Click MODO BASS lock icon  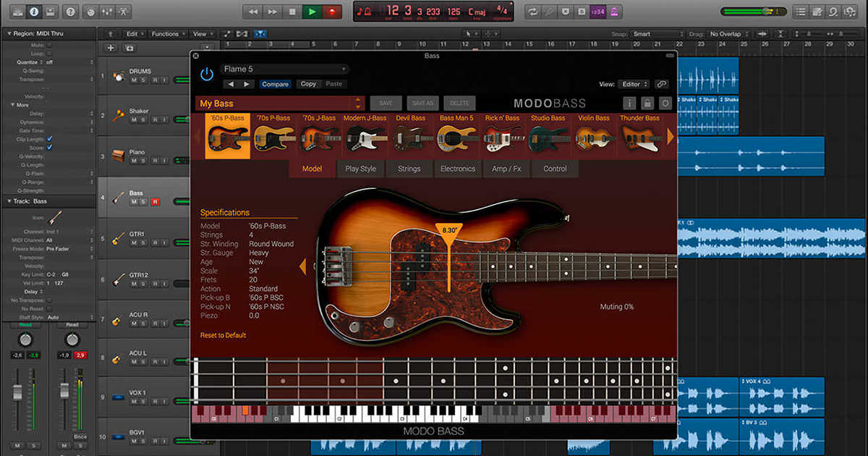(x=647, y=104)
